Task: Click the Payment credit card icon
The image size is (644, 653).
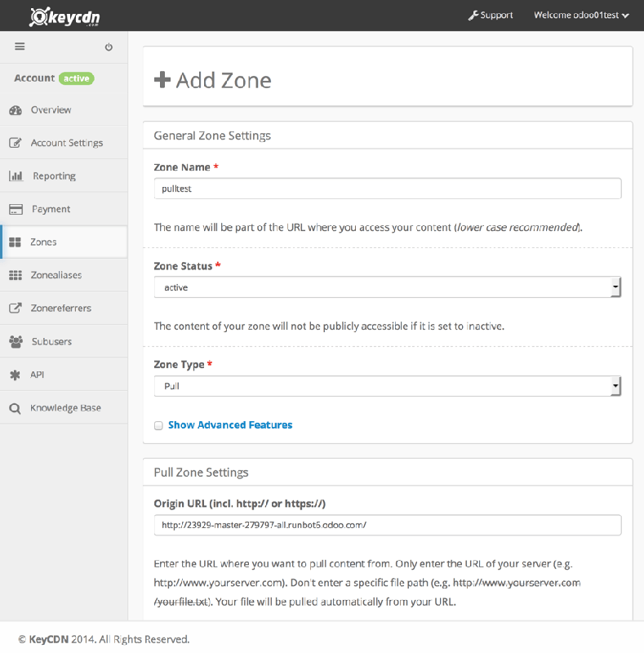Action: click(x=15, y=209)
